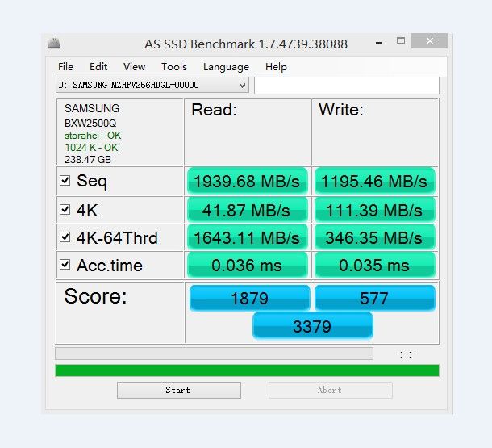Expand the SAMSUNG drive selection dropdown

pyautogui.click(x=242, y=85)
